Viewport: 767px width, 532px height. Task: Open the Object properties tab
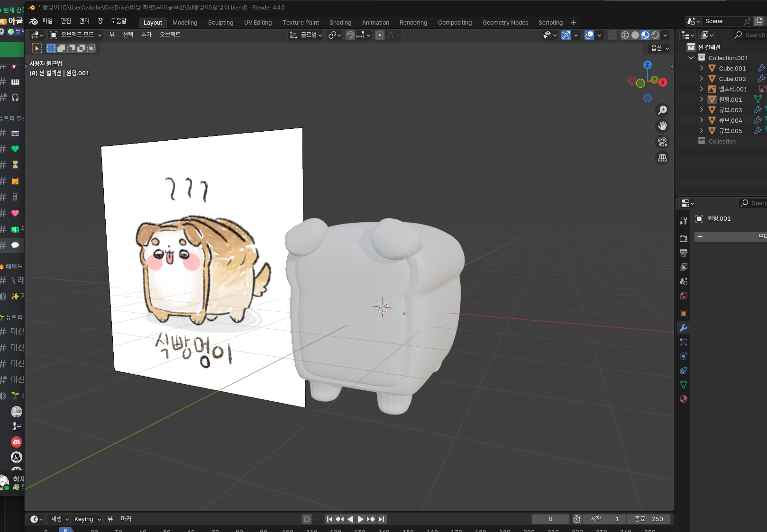pos(684,314)
